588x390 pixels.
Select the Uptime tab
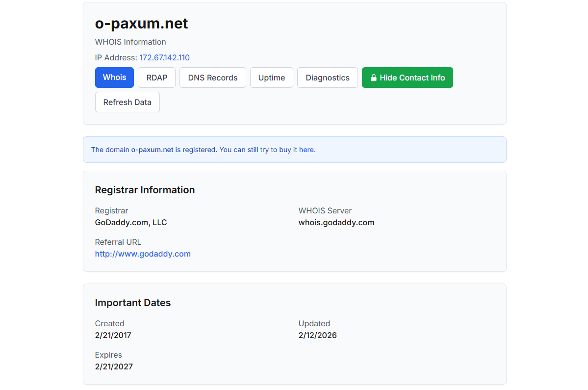pos(272,78)
